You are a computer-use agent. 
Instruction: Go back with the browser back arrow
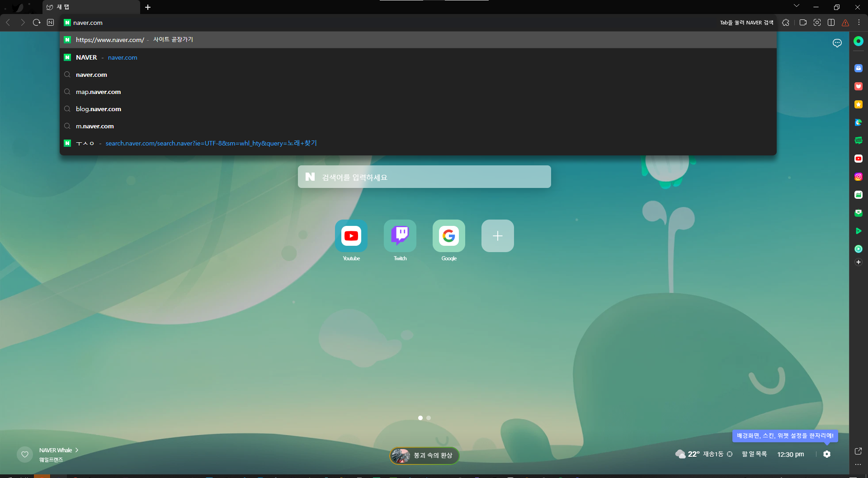(x=8, y=23)
